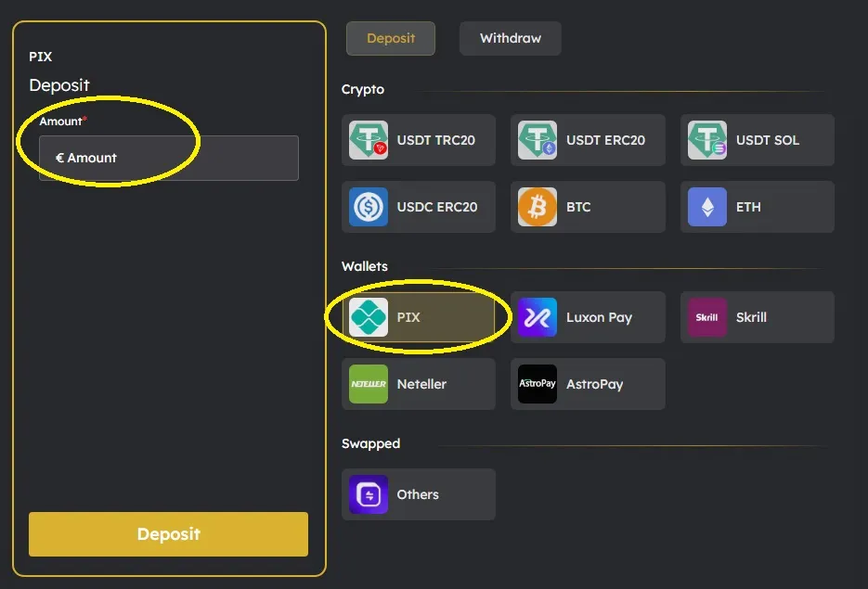
Task: Choose the green Neteller logo icon
Action: click(x=368, y=384)
